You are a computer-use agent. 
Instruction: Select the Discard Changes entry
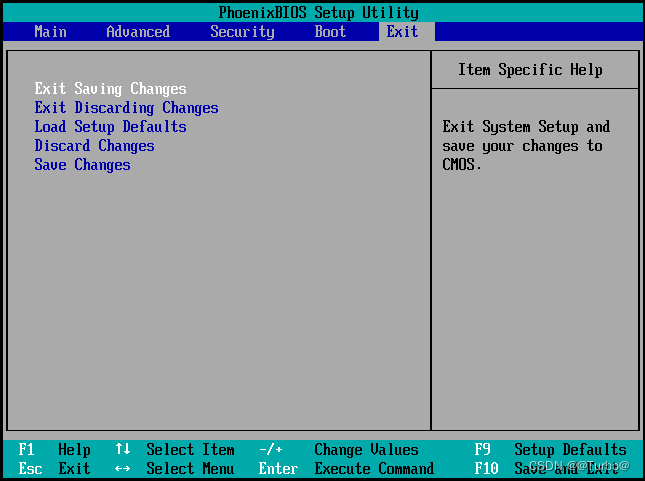[x=94, y=146]
